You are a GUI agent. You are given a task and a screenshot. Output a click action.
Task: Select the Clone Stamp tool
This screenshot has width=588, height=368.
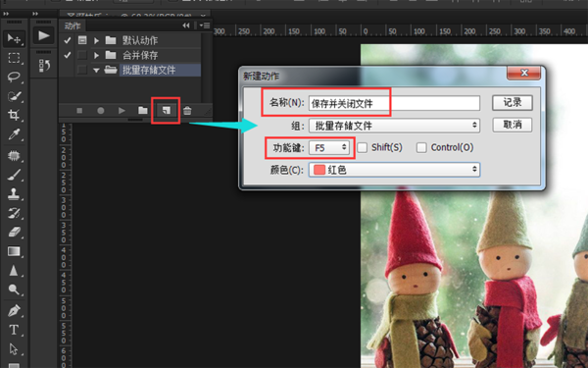(15, 194)
